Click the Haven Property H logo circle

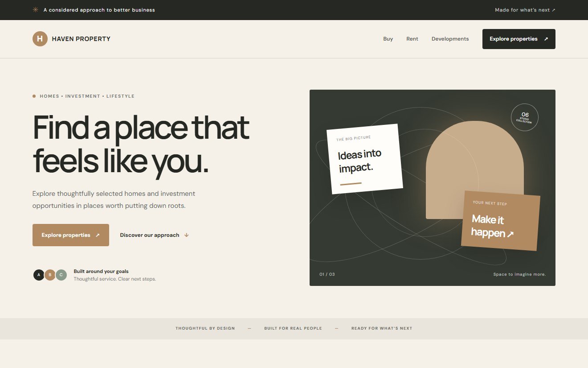40,39
